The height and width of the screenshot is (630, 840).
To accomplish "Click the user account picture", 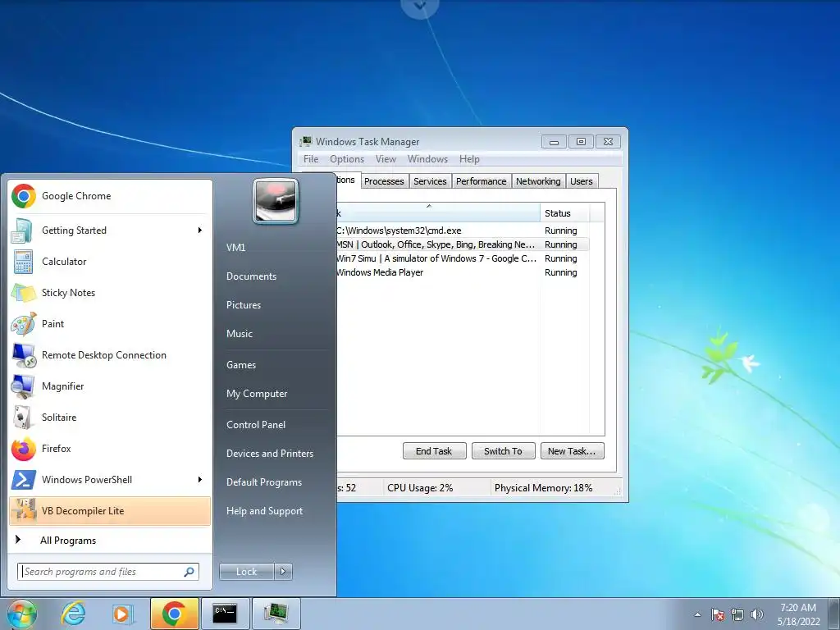I will click(x=276, y=201).
